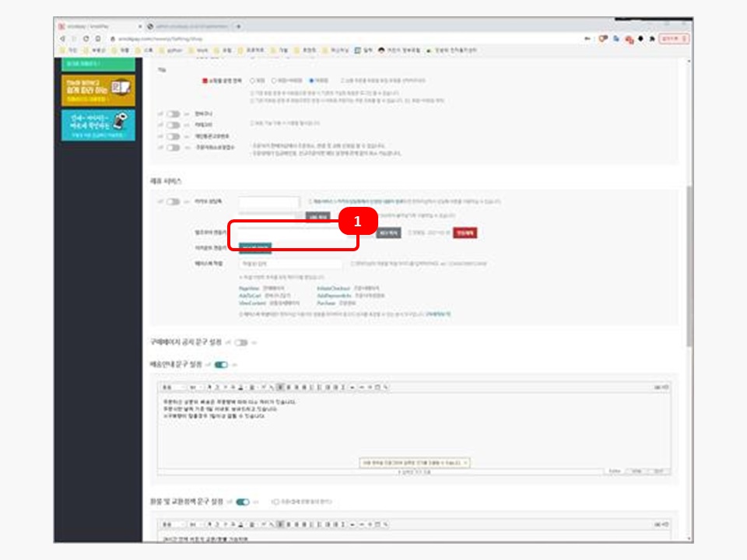Turn off 환불 및 교환정책 문구 설정 switch
The height and width of the screenshot is (560, 747).
click(x=242, y=502)
